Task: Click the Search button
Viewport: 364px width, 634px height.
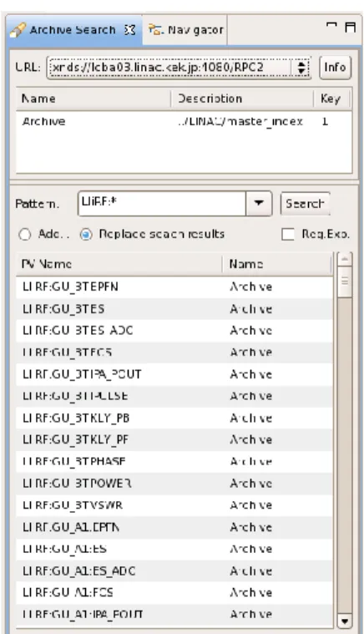Action: pyautogui.click(x=305, y=203)
